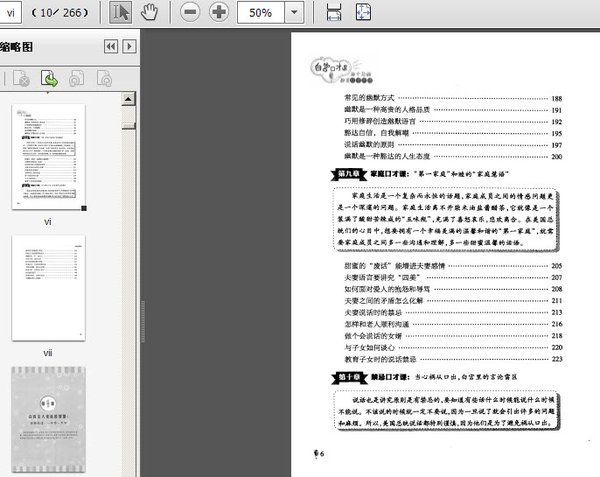Switch to the hand pan tool
The height and width of the screenshot is (477, 600).
[x=149, y=12]
